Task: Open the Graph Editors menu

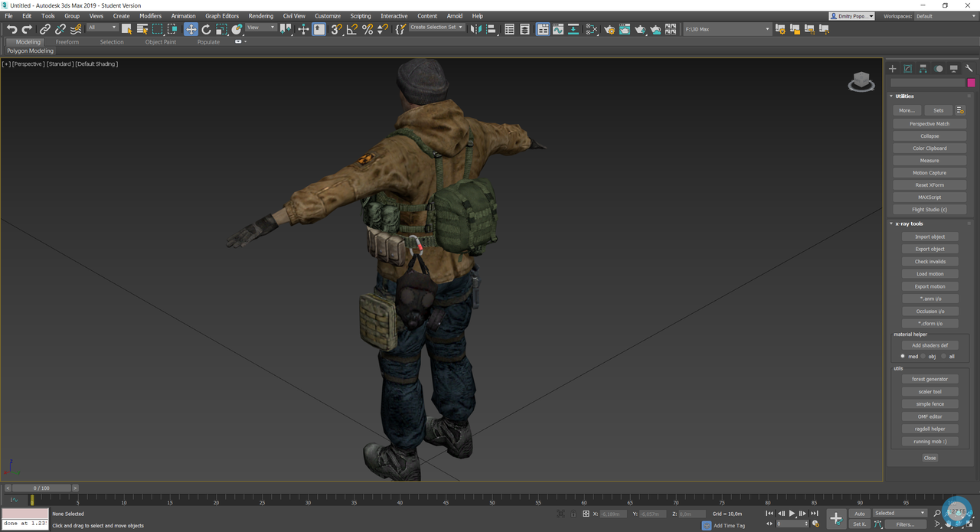Action: (x=222, y=16)
